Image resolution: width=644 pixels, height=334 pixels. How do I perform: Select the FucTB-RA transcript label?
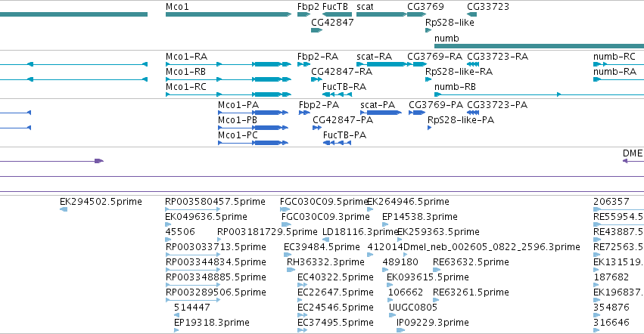pyautogui.click(x=344, y=87)
